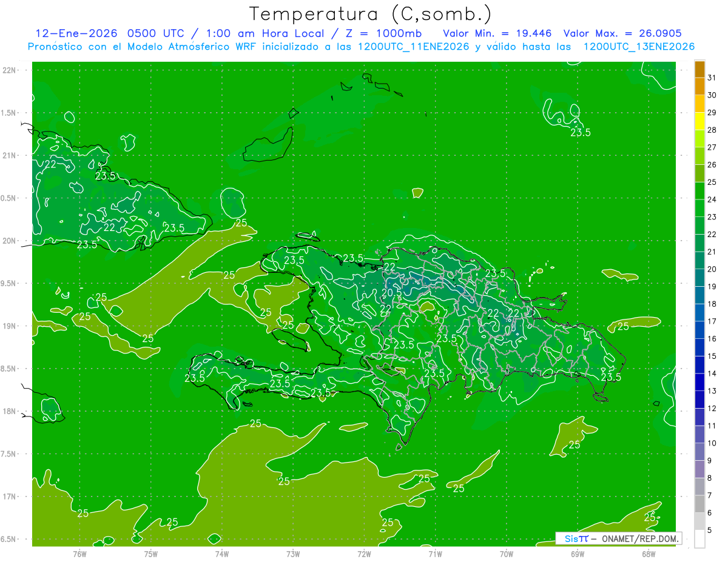
Task: Click the longitude label '73W'
Action: pos(293,554)
